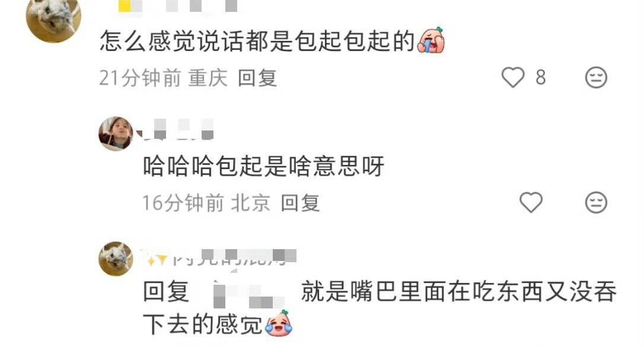Image resolution: width=644 pixels, height=347 pixels.
Task: Select the comment 怎么感觉说话都是包起包起的
Action: click(x=257, y=41)
